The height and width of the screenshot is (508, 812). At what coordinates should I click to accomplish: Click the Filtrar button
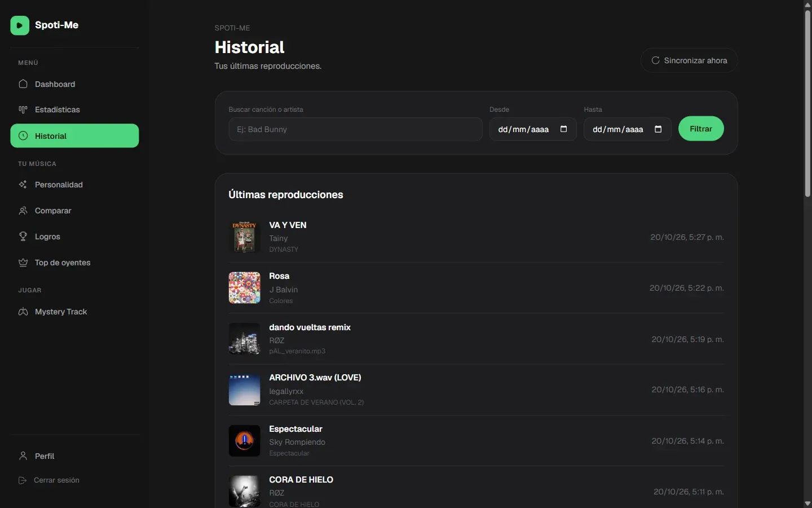(701, 129)
